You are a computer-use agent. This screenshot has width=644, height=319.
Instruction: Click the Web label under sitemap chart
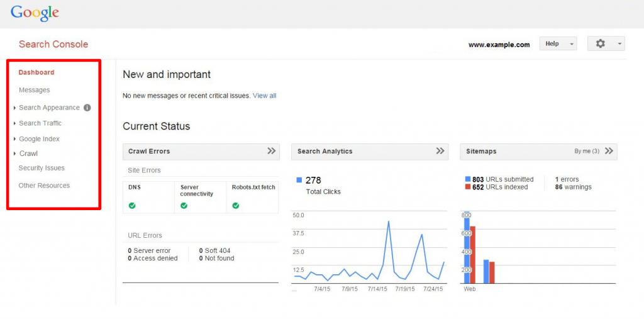tap(469, 289)
